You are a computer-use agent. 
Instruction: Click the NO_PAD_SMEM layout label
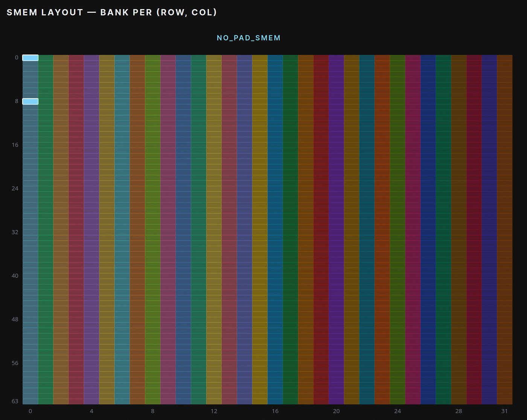248,38
